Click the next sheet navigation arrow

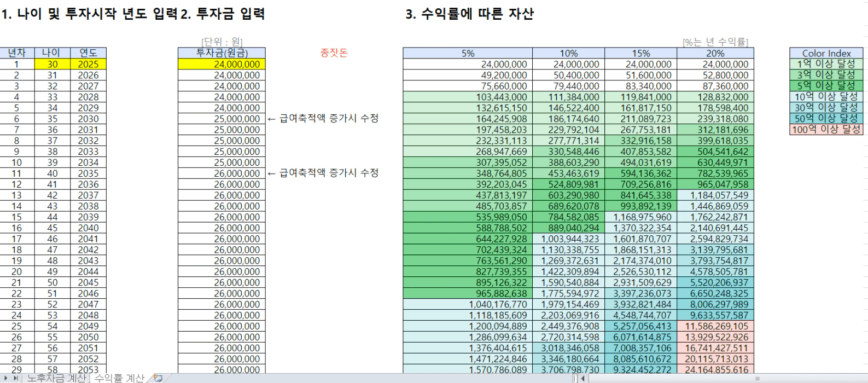[x=7, y=378]
